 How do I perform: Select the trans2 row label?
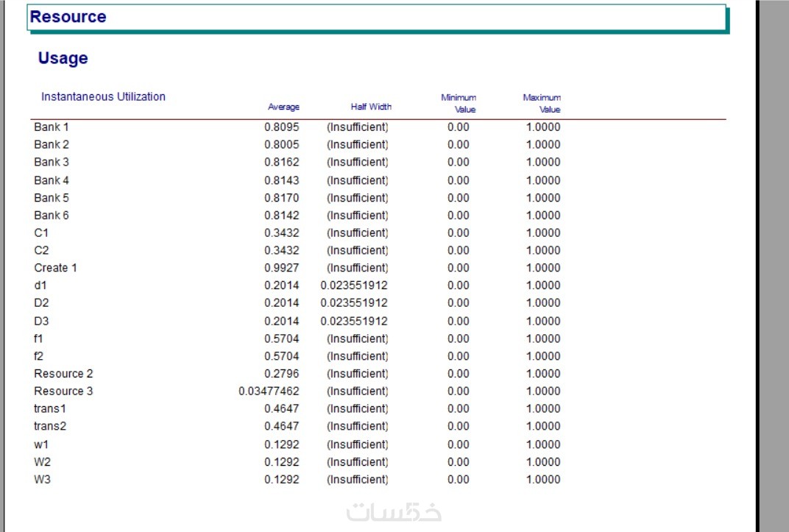(50, 426)
